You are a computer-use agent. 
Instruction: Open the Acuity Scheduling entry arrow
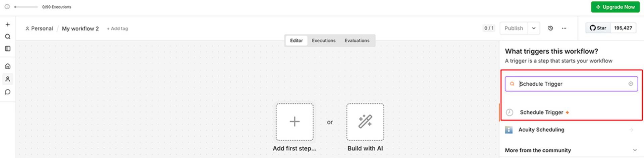pos(631,130)
